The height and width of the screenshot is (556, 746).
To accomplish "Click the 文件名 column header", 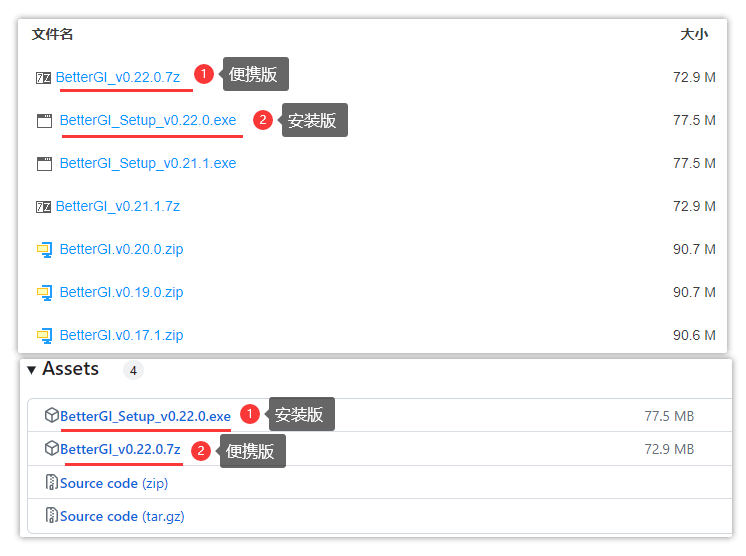I will 53,34.
